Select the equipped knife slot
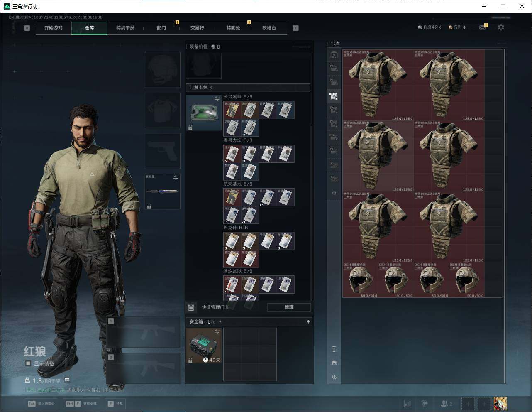 163,191
